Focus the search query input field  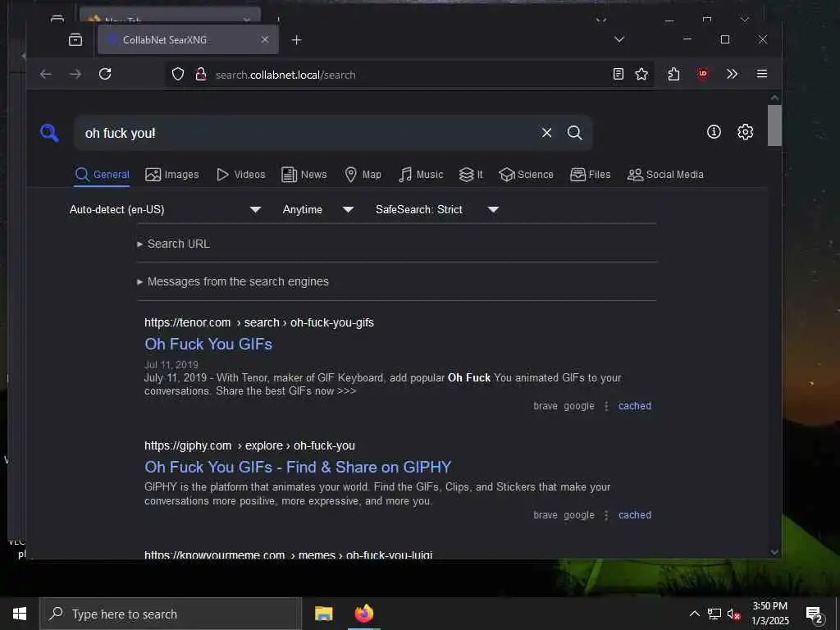[308, 133]
